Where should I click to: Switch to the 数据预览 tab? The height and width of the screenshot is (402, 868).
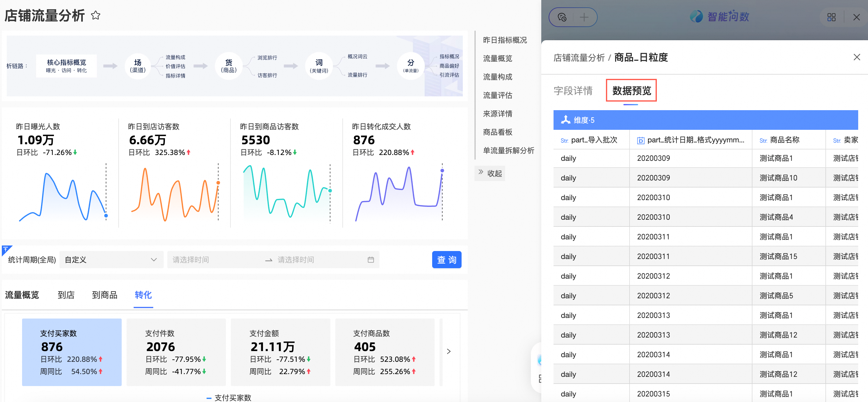click(x=631, y=91)
